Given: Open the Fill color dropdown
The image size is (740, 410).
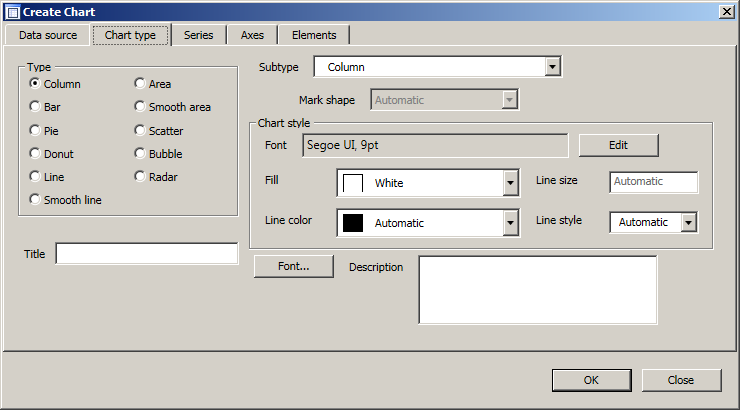Looking at the screenshot, I should pos(510,184).
